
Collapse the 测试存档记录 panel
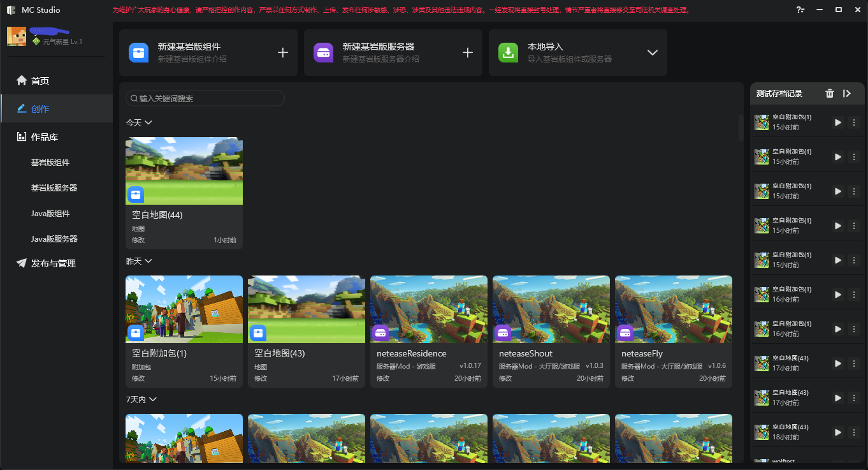coord(847,93)
